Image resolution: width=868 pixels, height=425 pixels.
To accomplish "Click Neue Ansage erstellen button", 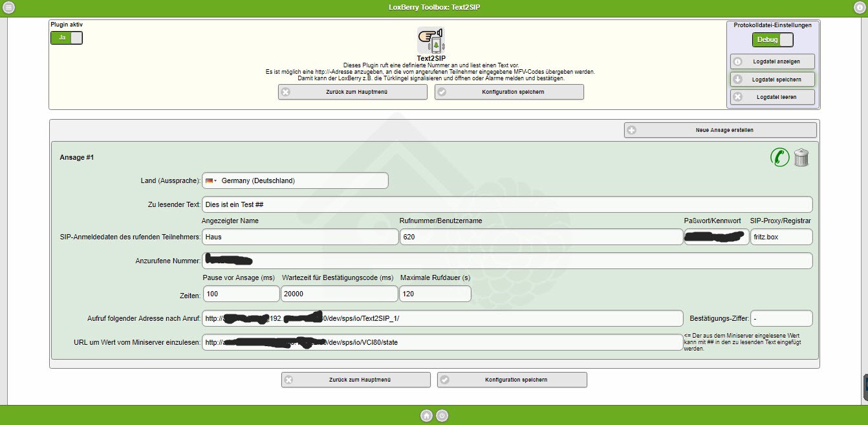I will click(720, 130).
